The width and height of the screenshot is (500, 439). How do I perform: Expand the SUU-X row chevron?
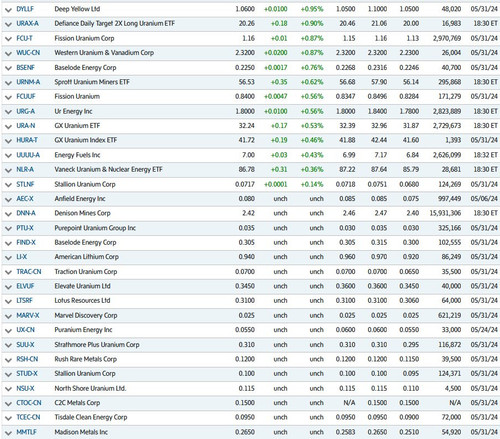pyautogui.click(x=9, y=345)
